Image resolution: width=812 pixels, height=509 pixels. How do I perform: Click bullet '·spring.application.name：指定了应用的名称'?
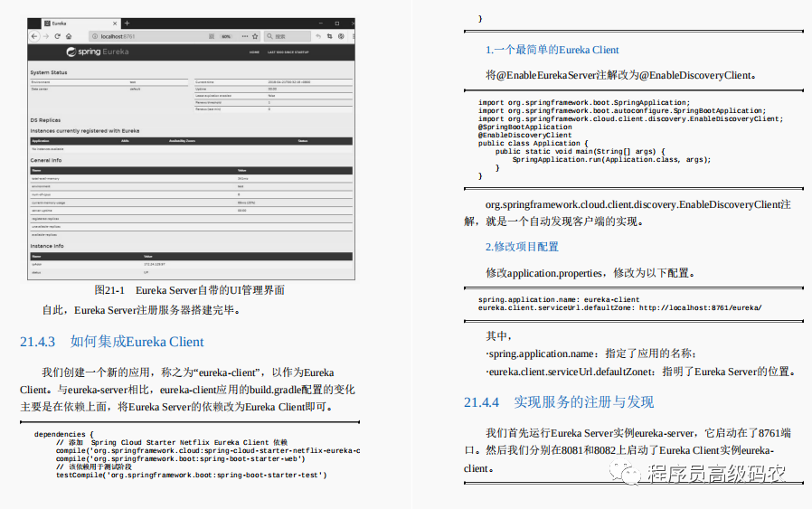(x=590, y=354)
